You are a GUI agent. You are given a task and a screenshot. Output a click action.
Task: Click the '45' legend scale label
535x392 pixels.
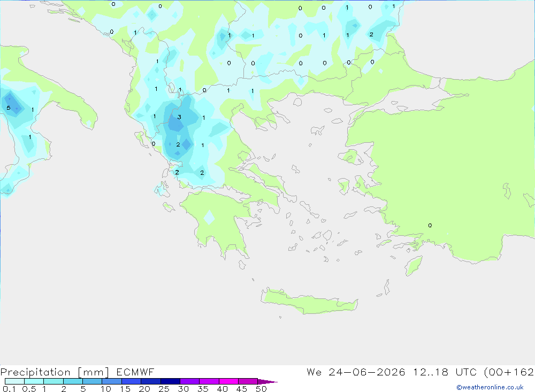click(x=242, y=389)
